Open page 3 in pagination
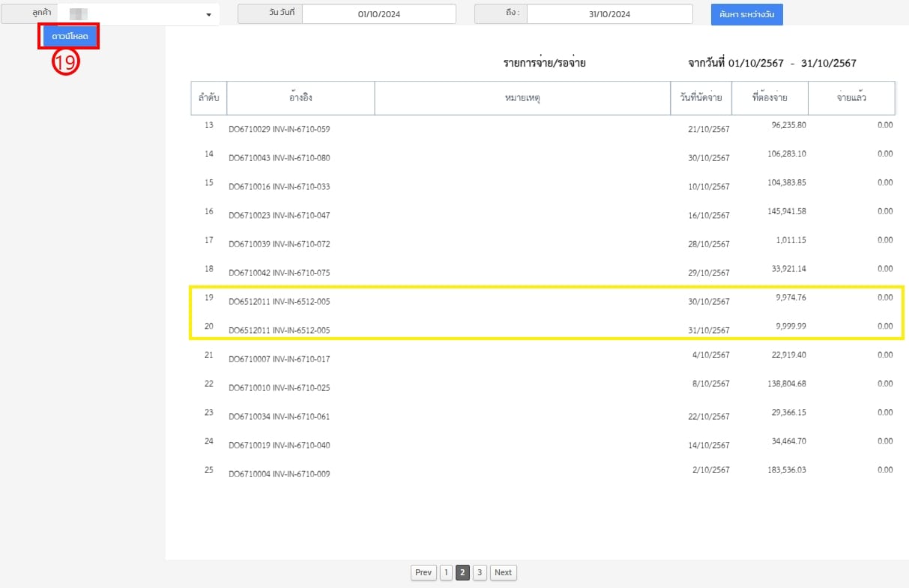 point(480,572)
